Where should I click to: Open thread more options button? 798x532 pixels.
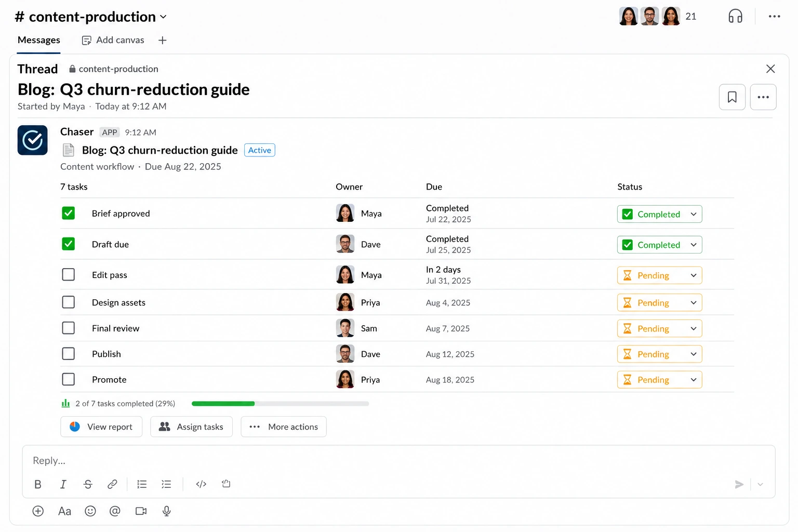[x=763, y=97]
